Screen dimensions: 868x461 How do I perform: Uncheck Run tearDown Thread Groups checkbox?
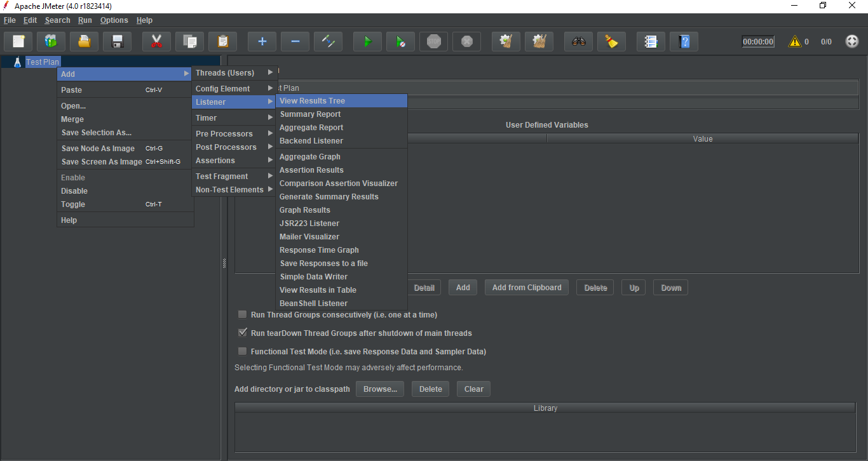click(x=242, y=333)
